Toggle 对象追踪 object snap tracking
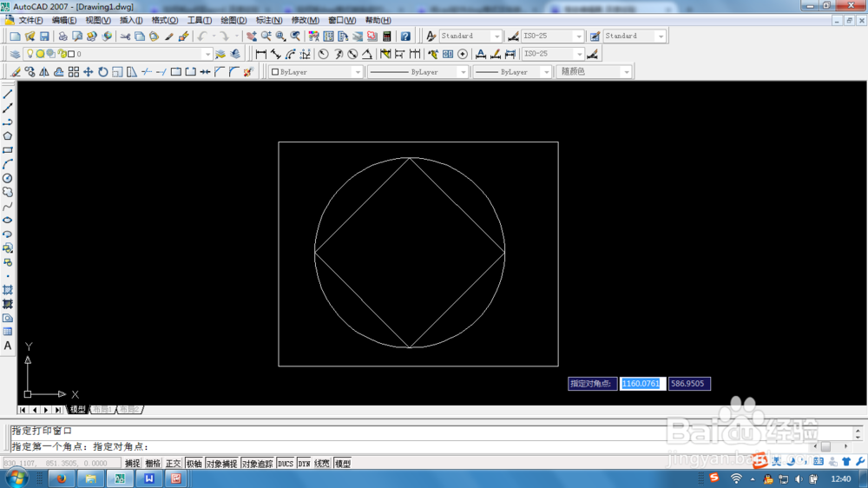Image resolution: width=868 pixels, height=488 pixels. pyautogui.click(x=258, y=464)
